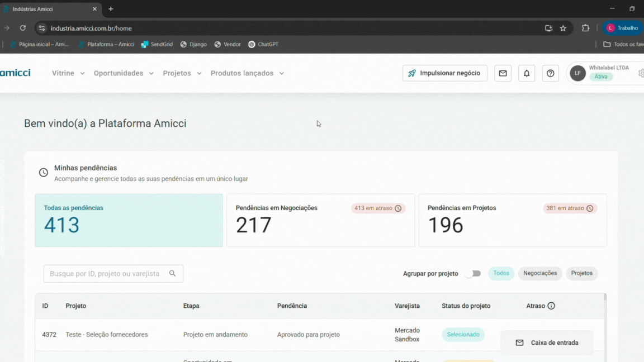Open the help question mark icon
The image size is (644, 362).
(551, 73)
